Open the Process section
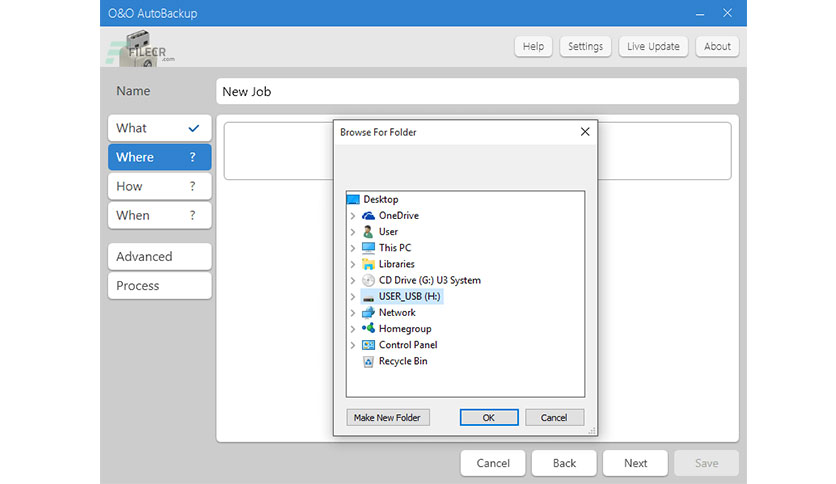Screen dimensions: 836x484 coord(159,286)
